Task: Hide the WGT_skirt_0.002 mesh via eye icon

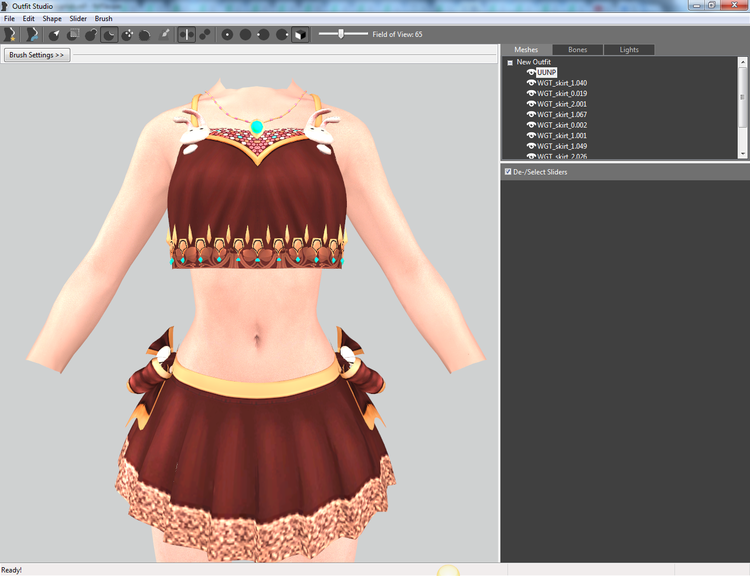Action: [531, 125]
